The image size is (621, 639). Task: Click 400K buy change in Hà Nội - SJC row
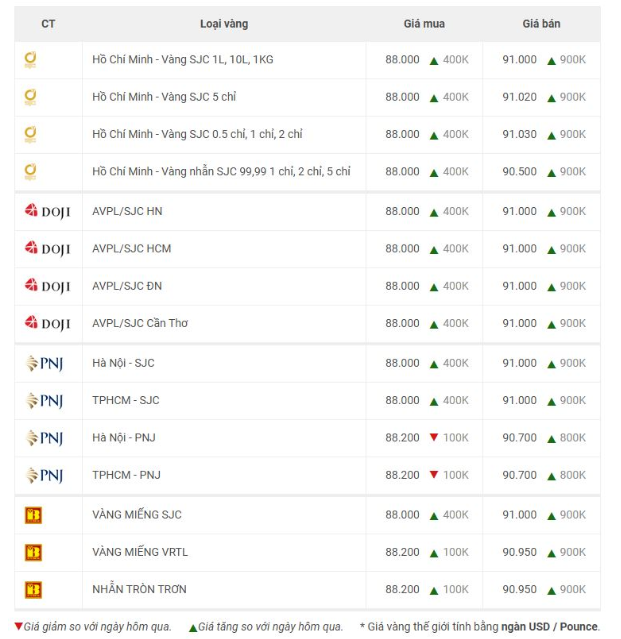pyautogui.click(x=456, y=363)
